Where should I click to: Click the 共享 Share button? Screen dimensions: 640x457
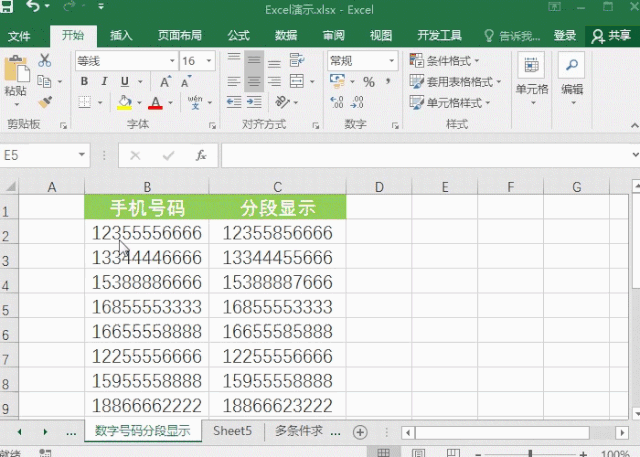tap(611, 36)
